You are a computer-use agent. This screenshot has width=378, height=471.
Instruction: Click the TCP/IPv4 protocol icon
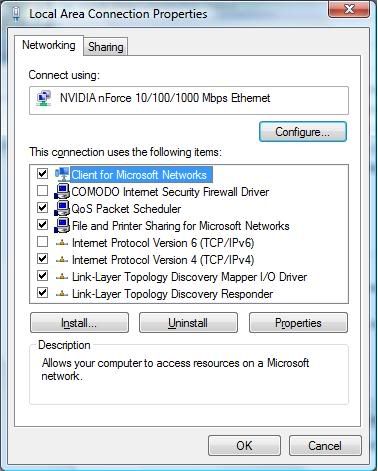(x=62, y=260)
